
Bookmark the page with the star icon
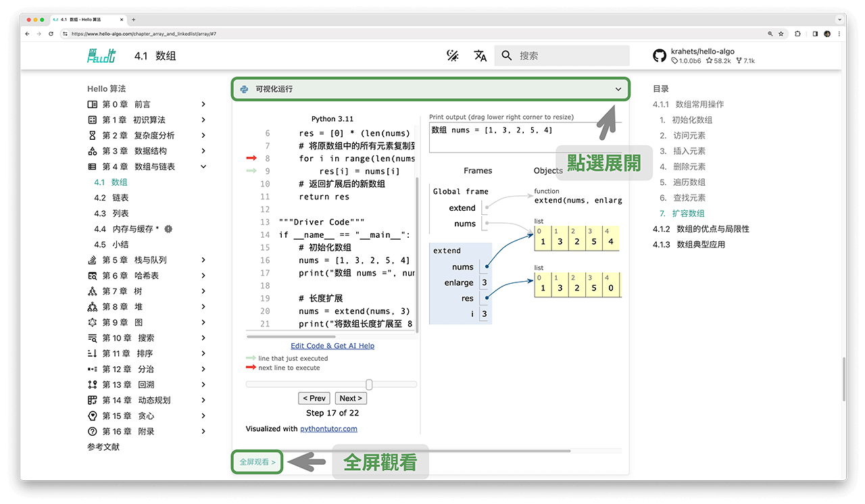pyautogui.click(x=782, y=33)
